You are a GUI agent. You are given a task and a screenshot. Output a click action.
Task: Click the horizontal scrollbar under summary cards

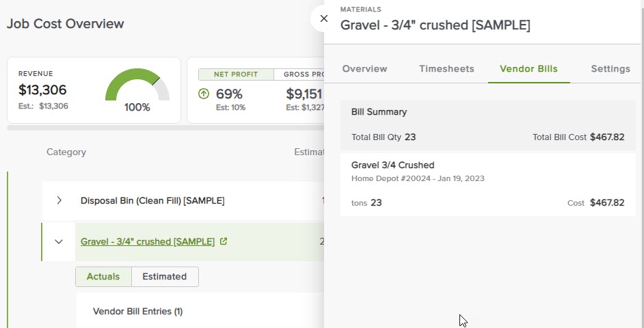pos(164,128)
